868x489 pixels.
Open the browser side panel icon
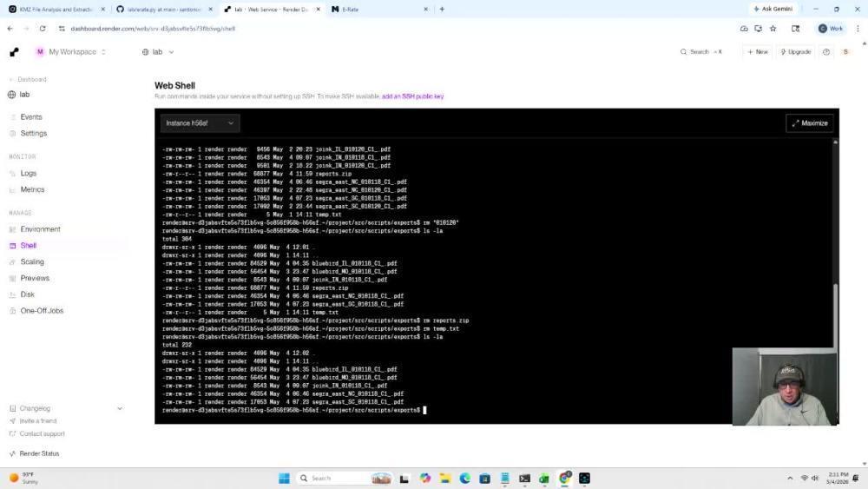point(795,29)
